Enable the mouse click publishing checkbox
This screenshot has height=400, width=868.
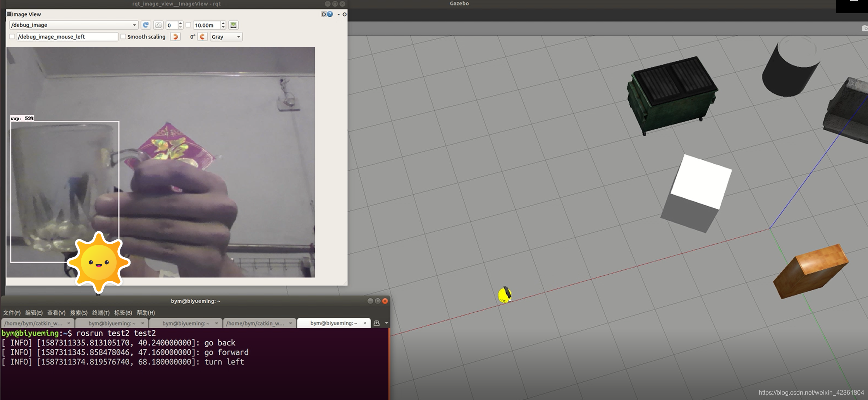click(12, 37)
